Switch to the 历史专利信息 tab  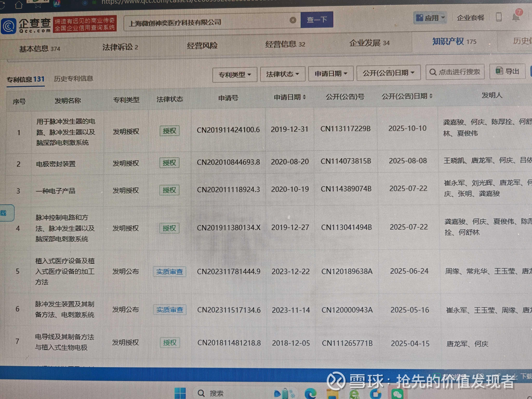click(73, 79)
